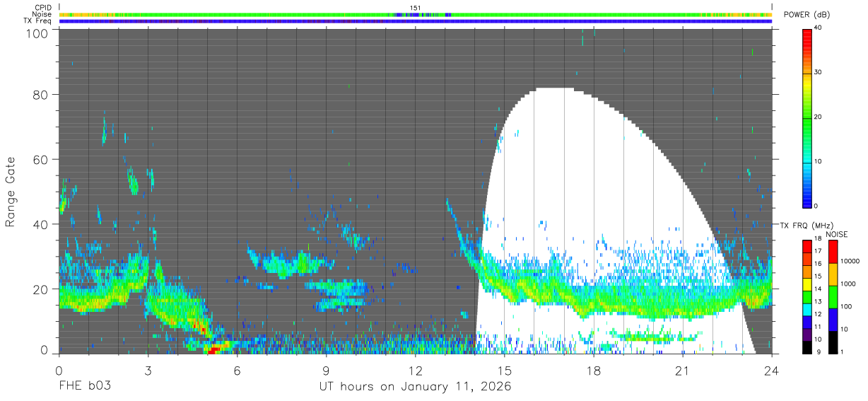Click the 14 tick on TX FRQ scale
This screenshot has width=868, height=401.
817,289
